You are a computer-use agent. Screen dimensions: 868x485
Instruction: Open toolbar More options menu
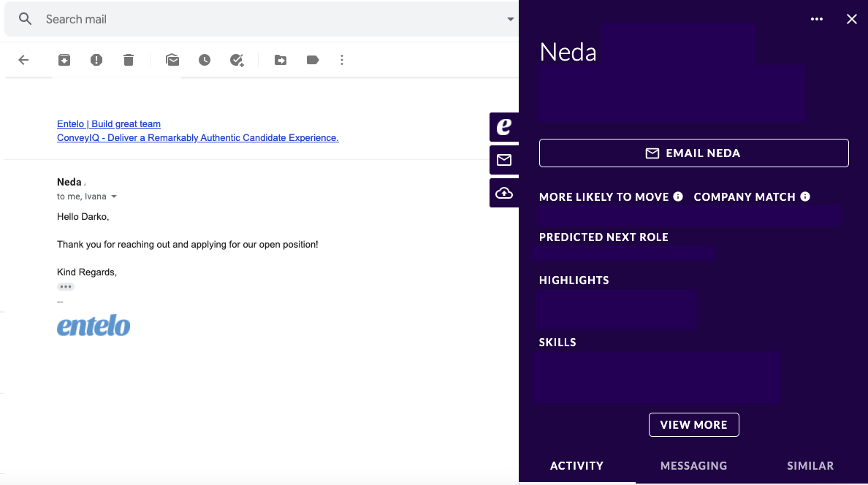click(341, 60)
